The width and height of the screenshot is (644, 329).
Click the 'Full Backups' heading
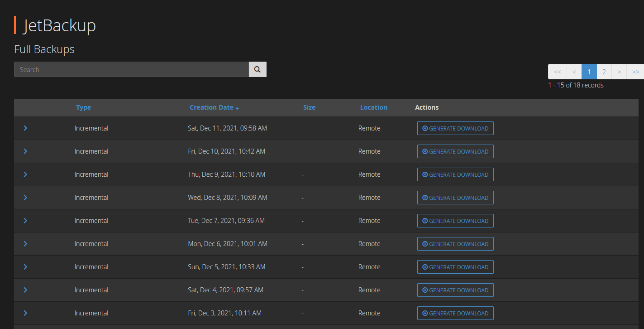(x=44, y=49)
